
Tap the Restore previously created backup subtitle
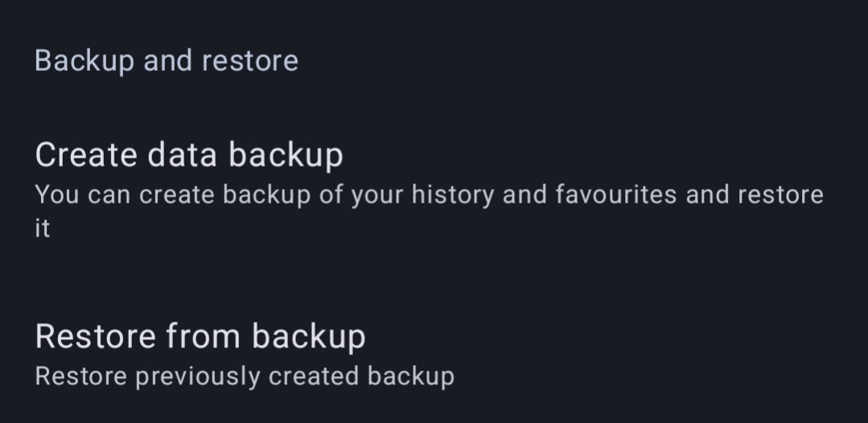(x=245, y=376)
